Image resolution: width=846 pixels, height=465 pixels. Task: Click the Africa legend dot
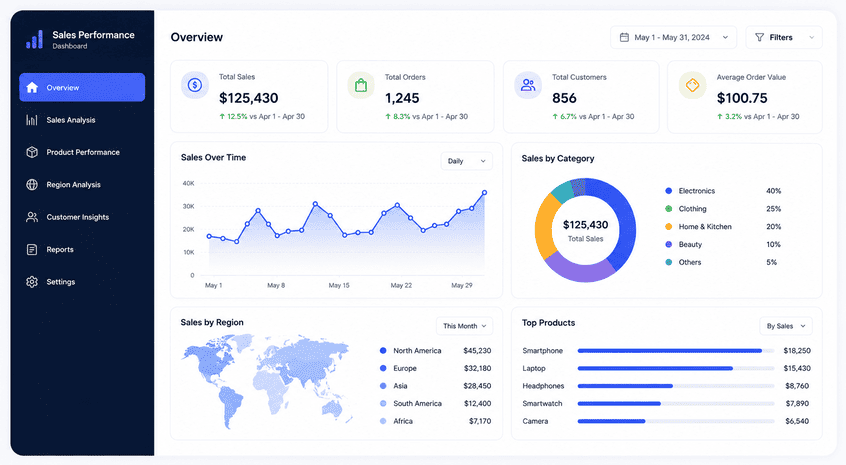tap(383, 421)
